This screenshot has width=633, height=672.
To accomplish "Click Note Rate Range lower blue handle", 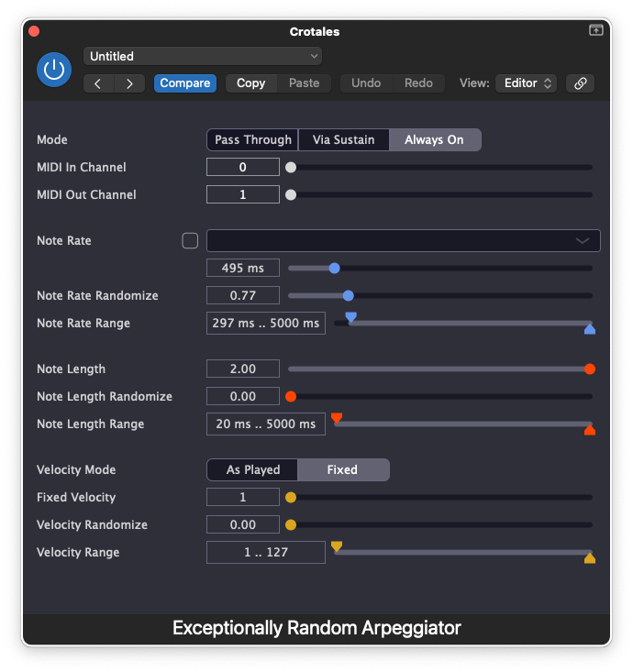I will point(351,317).
